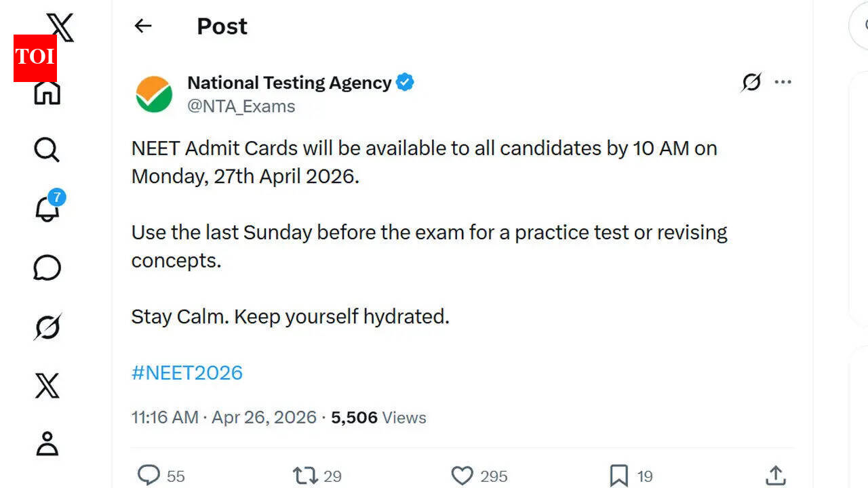This screenshot has height=488, width=868.
Task: Expand the notification badge showing 7
Action: [58, 198]
